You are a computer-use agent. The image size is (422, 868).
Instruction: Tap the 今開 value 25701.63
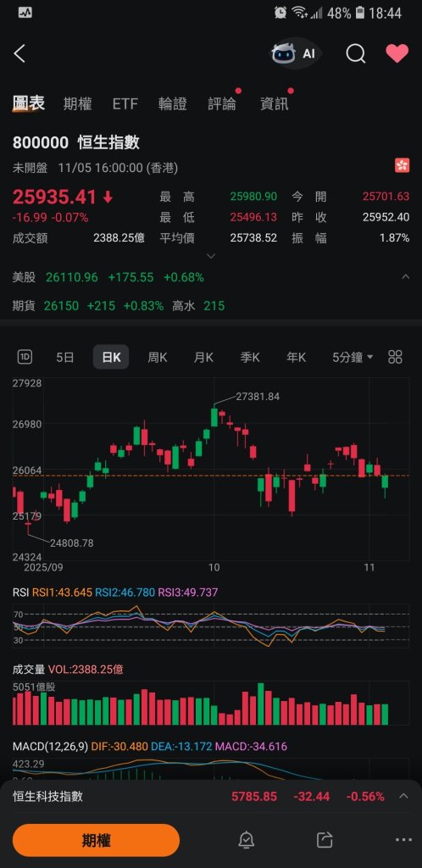click(386, 197)
